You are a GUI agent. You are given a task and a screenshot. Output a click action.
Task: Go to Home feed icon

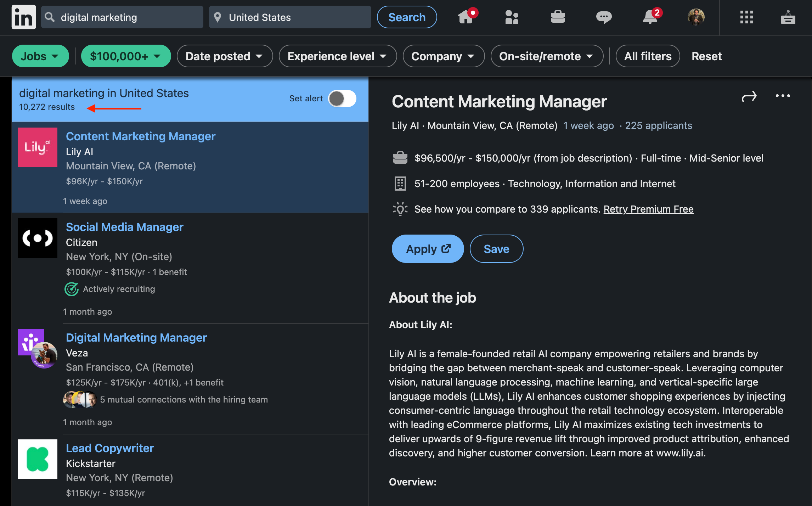click(466, 16)
